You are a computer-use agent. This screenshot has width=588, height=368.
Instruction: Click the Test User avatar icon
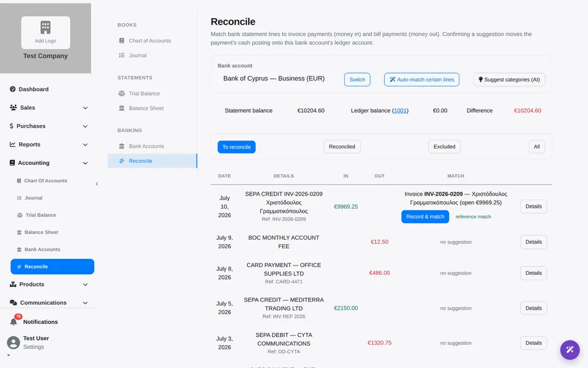pyautogui.click(x=13, y=342)
